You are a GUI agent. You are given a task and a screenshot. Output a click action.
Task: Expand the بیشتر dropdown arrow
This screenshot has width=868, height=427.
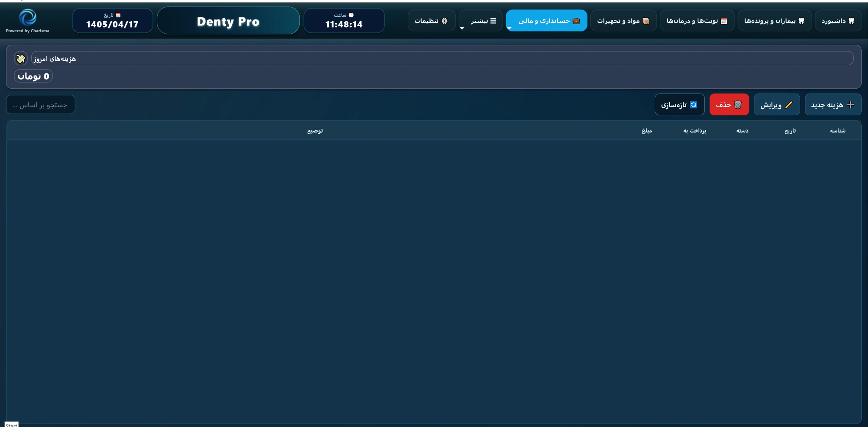click(x=462, y=28)
